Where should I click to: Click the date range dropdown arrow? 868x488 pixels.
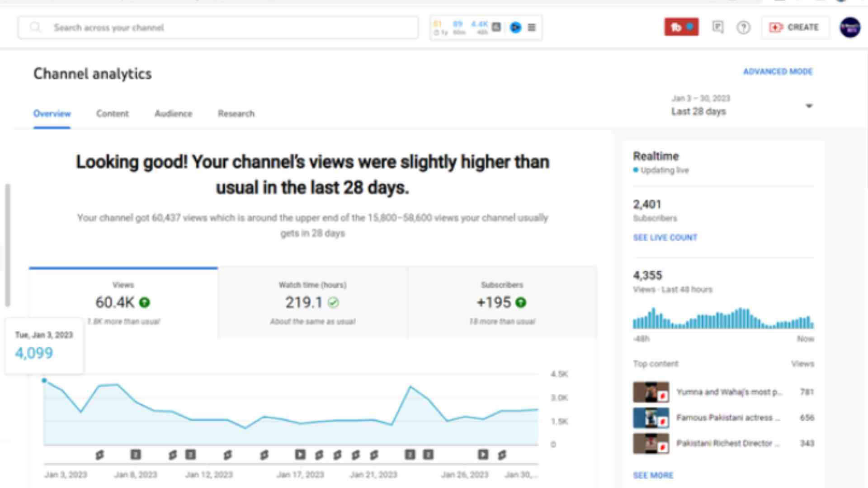[809, 106]
